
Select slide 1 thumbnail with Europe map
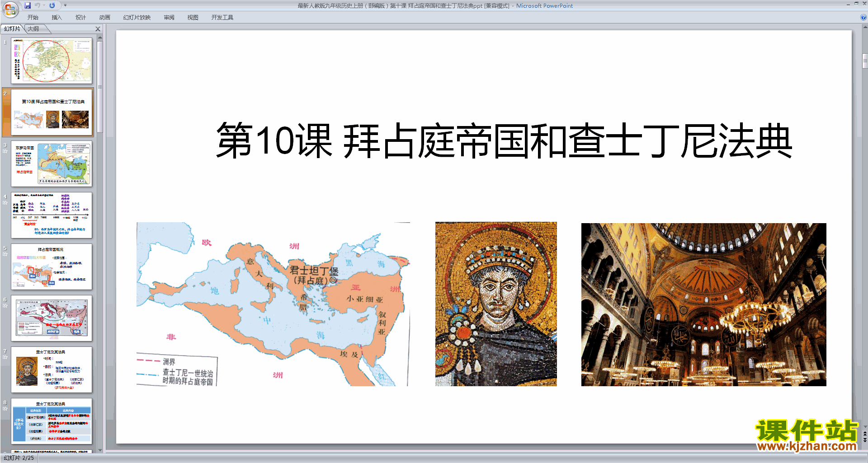[x=52, y=61]
